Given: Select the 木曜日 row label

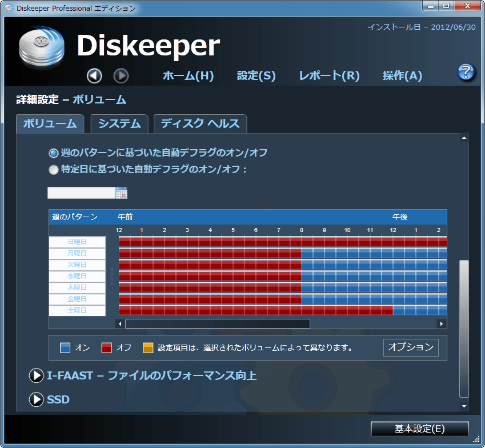Looking at the screenshot, I should point(77,288).
